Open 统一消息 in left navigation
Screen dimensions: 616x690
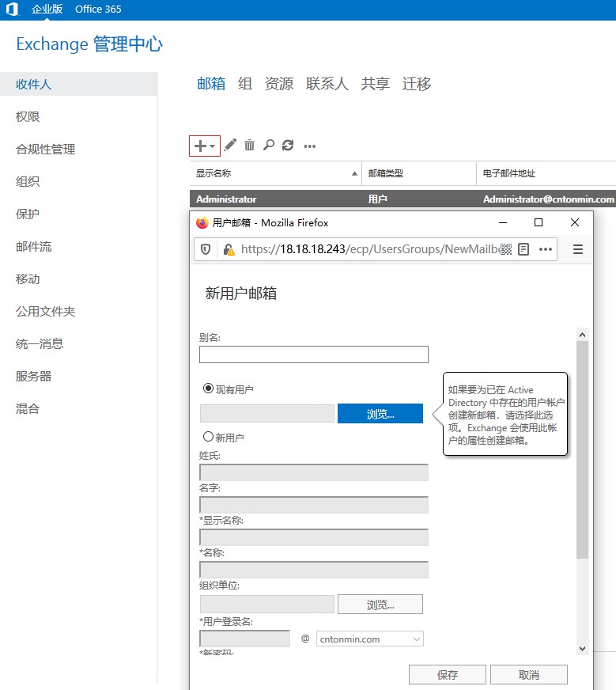click(39, 343)
